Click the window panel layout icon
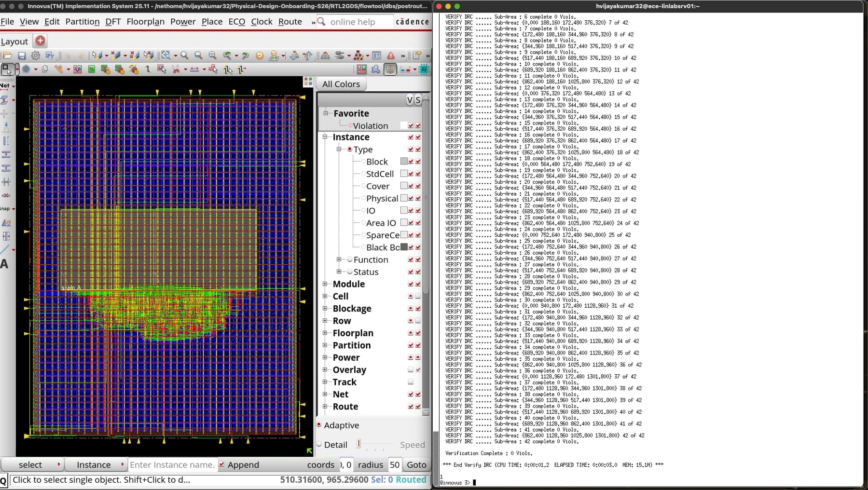 pyautogui.click(x=377, y=56)
